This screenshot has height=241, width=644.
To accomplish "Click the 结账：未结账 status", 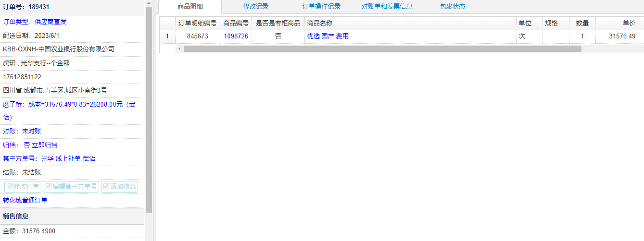I will pos(22,172).
